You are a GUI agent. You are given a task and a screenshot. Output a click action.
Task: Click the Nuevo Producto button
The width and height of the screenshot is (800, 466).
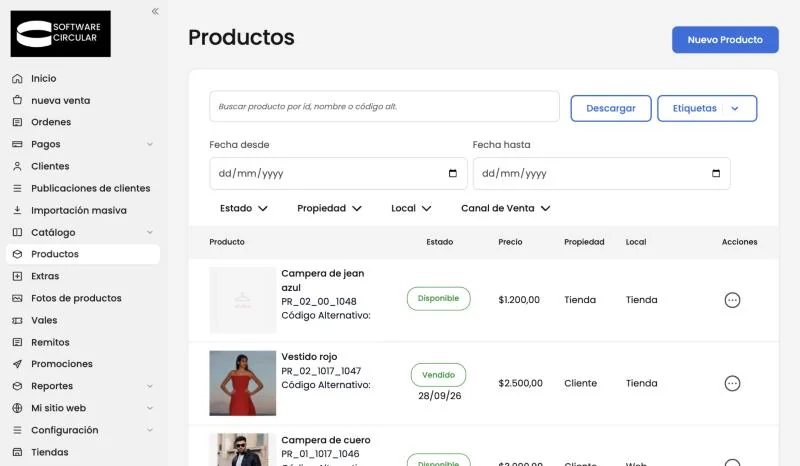click(x=725, y=40)
